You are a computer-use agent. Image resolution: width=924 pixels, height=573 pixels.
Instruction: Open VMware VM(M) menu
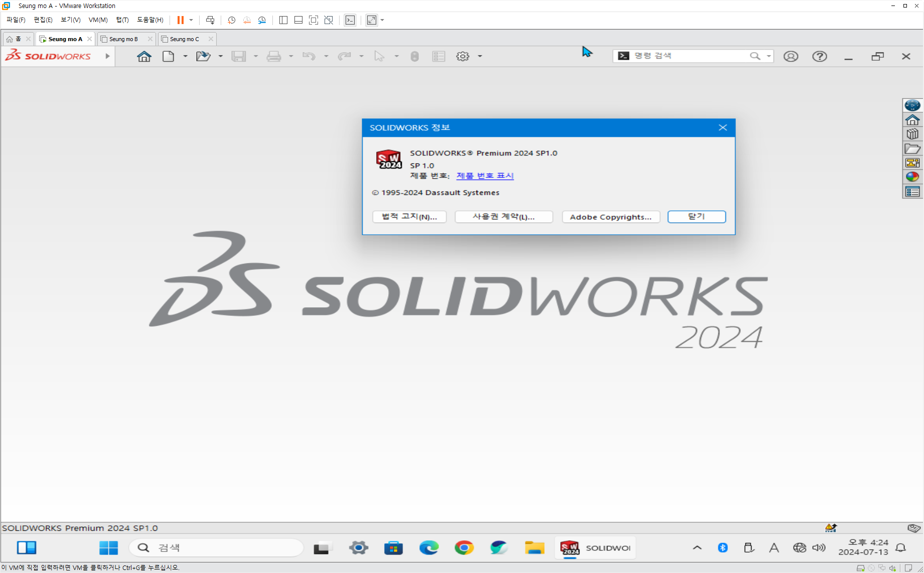(98, 20)
